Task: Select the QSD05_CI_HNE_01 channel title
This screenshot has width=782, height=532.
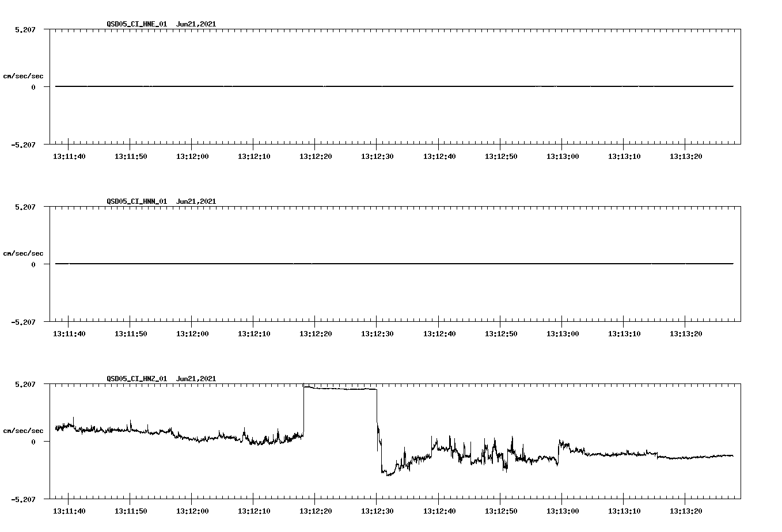Action: [136, 24]
